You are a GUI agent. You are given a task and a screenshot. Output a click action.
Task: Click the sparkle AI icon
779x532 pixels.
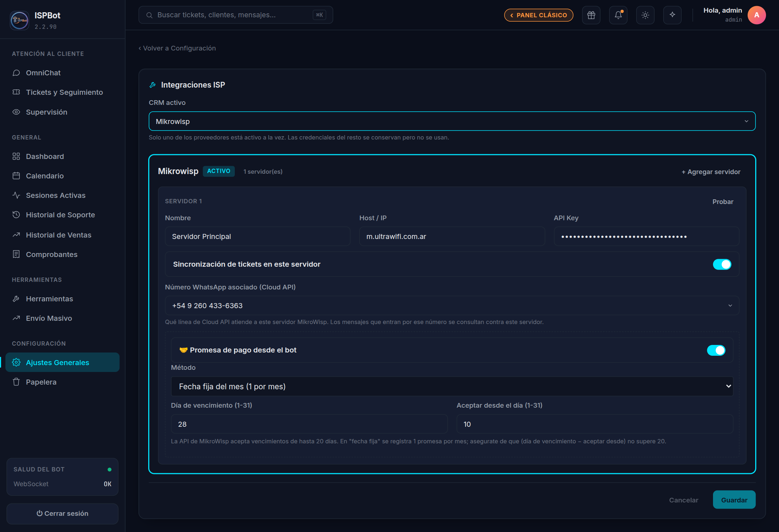pyautogui.click(x=672, y=15)
